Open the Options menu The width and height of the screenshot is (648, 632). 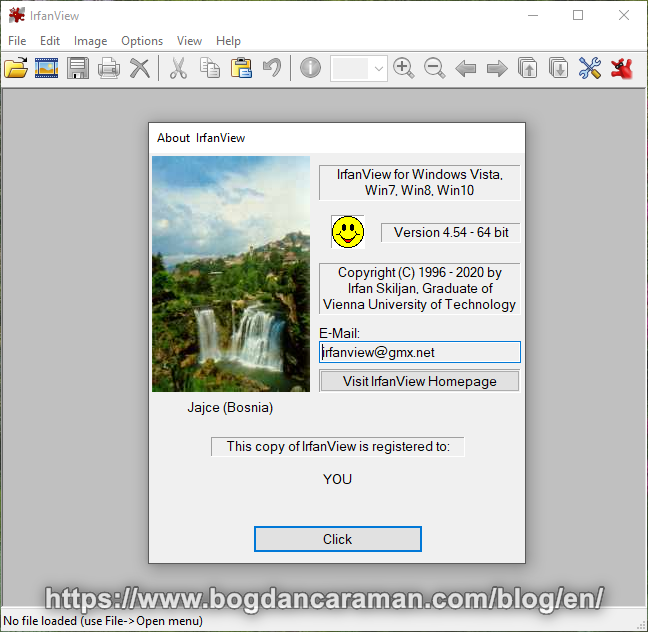(x=142, y=41)
